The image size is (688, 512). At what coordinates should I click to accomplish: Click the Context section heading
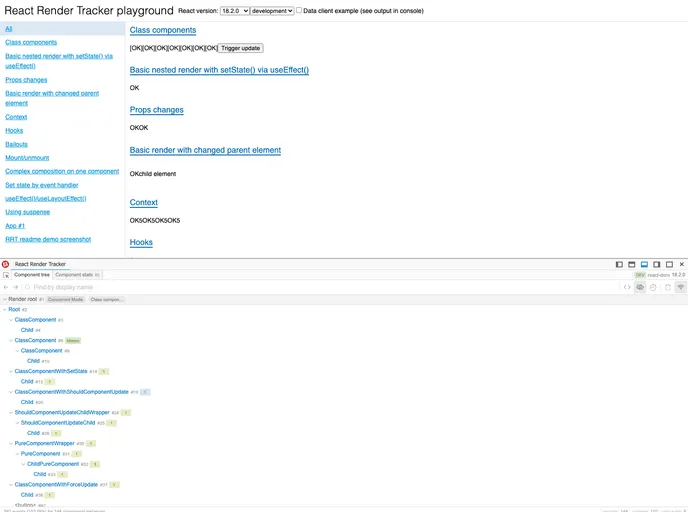tap(143, 202)
